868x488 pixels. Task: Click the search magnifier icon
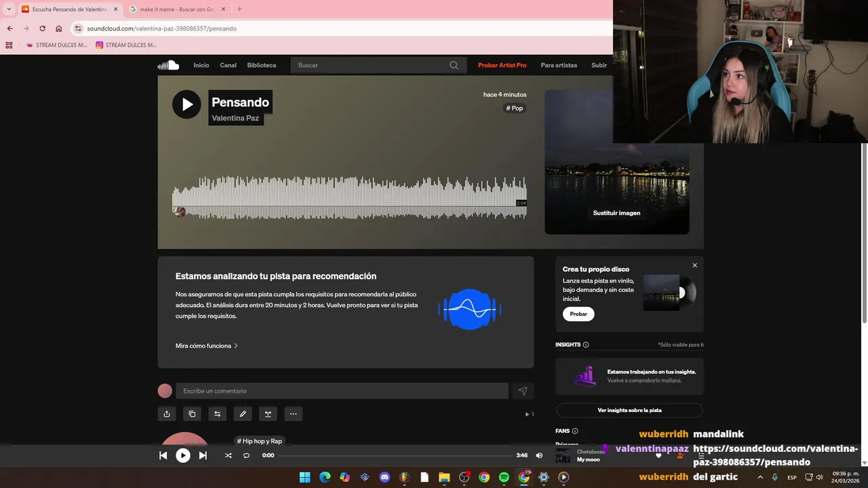[x=454, y=66]
